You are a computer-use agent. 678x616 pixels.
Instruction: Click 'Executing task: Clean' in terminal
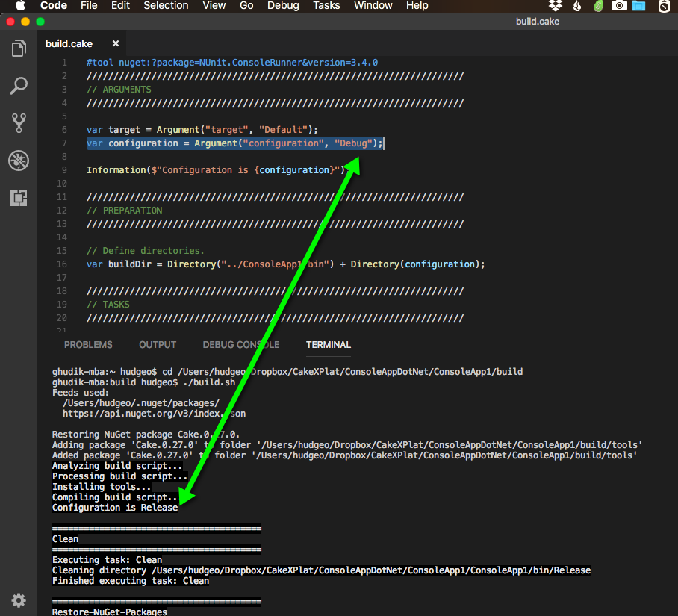coord(107,560)
